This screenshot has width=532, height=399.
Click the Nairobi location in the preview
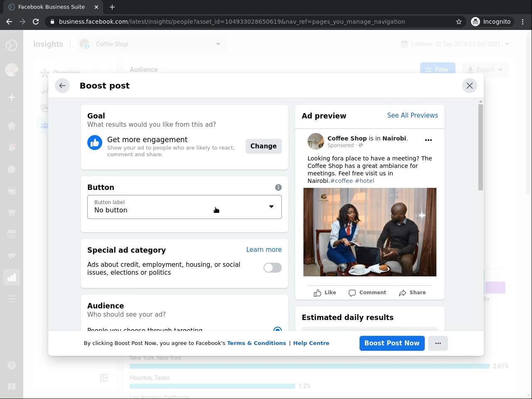[x=394, y=138]
